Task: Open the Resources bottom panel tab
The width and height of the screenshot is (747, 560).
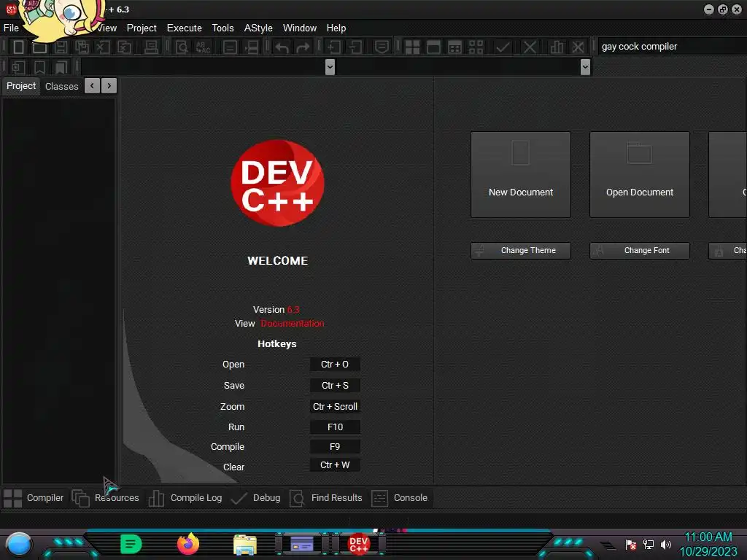Action: (x=106, y=498)
